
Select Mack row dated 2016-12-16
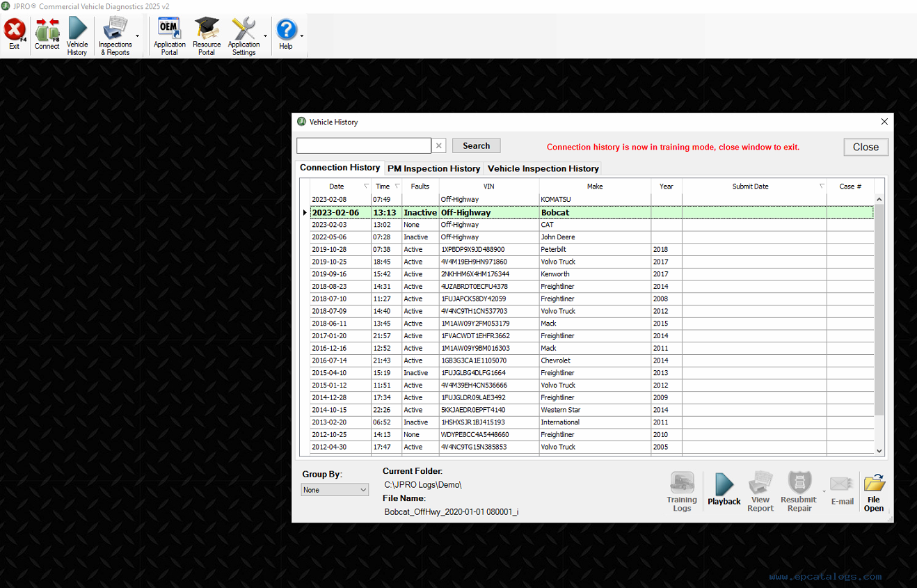591,348
